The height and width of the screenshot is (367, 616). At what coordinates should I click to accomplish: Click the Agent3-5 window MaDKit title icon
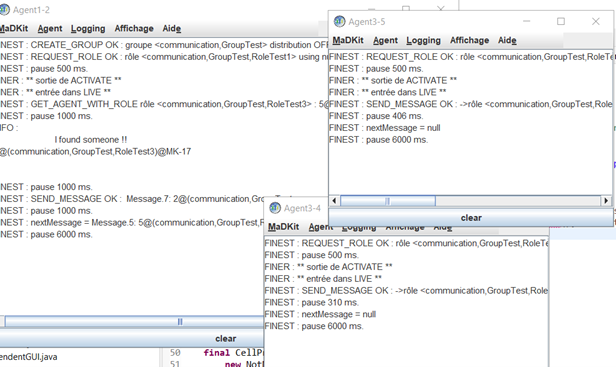pyautogui.click(x=339, y=21)
